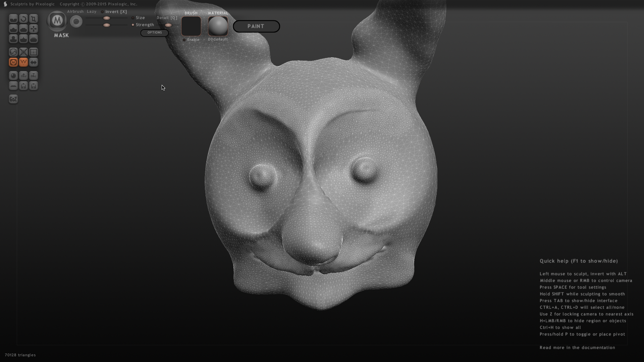Image resolution: width=644 pixels, height=362 pixels.
Task: Toggle the orange Mask tool icon
Action: tap(13, 62)
